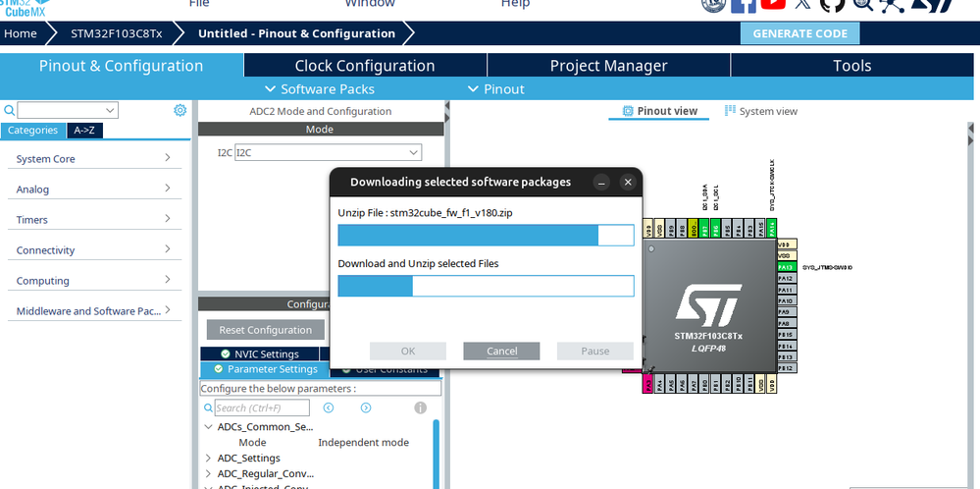Screen dimensions: 980x489
Task: Switch to Tools tab
Action: pos(851,66)
